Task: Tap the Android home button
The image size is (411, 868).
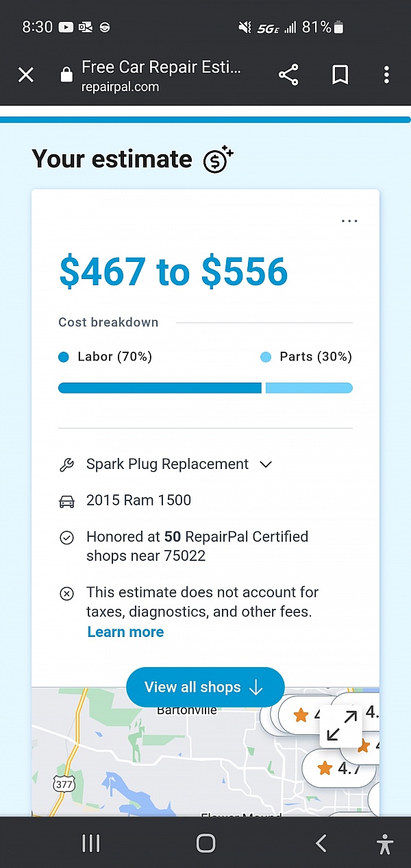Action: pyautogui.click(x=206, y=843)
